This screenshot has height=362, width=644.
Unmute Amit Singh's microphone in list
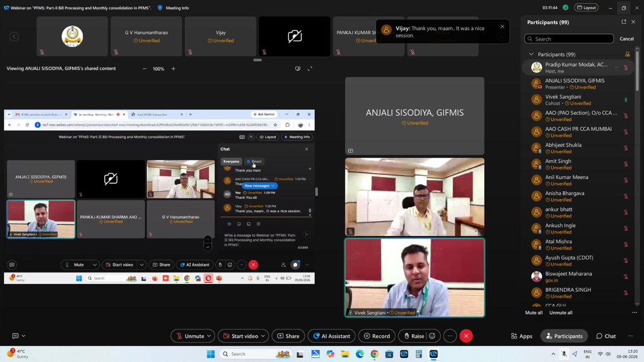[626, 164]
